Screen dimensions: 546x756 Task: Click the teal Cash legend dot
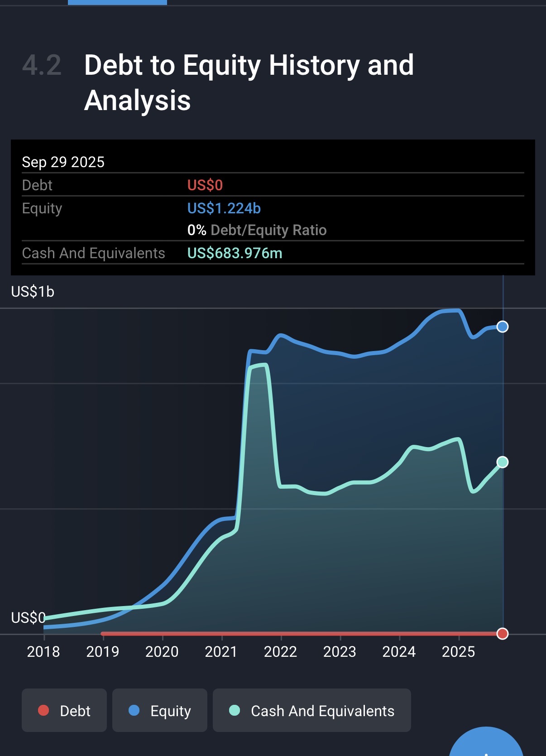(x=235, y=710)
